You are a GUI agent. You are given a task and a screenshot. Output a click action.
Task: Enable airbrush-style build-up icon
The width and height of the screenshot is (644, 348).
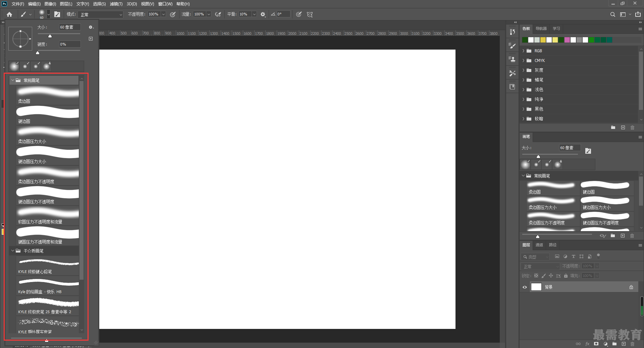[218, 14]
